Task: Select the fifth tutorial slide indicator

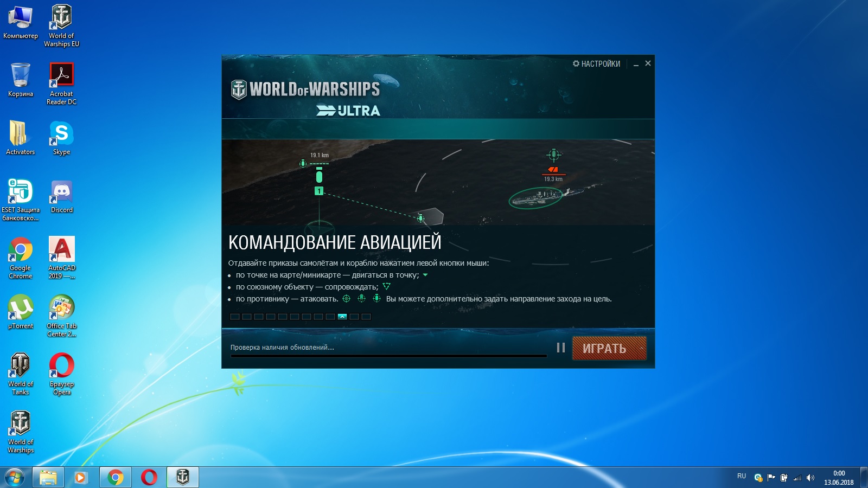Action: coord(283,317)
